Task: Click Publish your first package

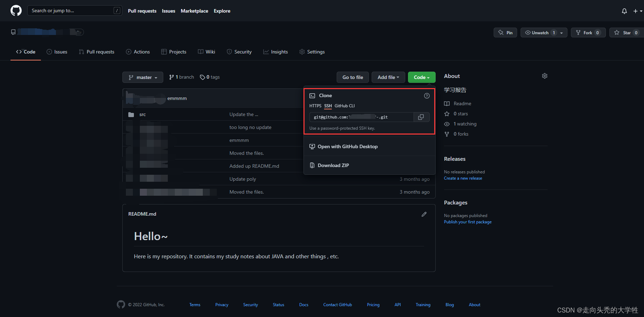Action: (x=468, y=222)
